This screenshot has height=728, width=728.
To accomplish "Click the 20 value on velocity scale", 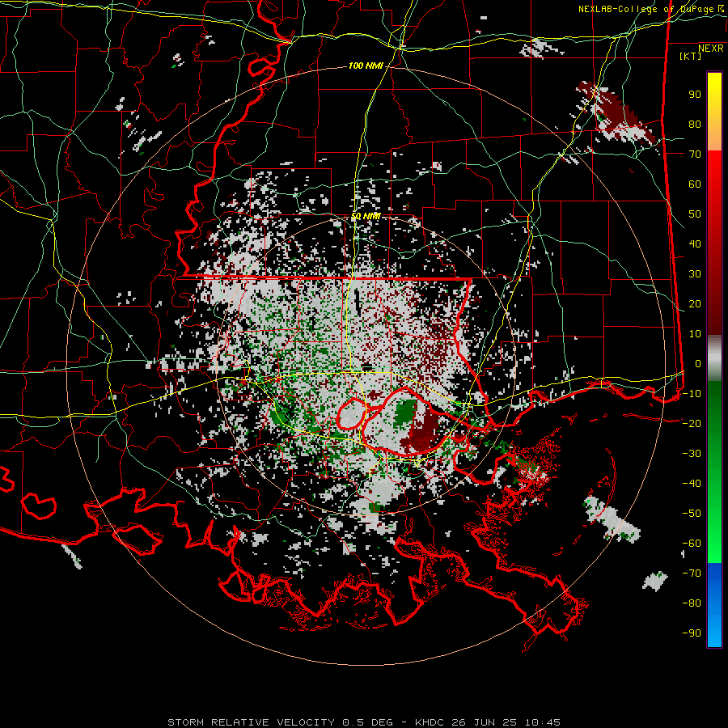I will coord(695,304).
